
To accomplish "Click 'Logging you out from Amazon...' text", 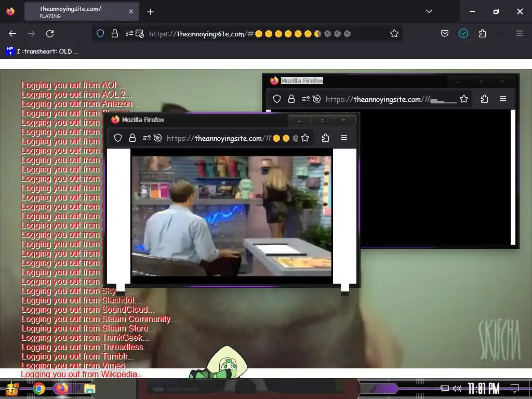I will click(80, 103).
